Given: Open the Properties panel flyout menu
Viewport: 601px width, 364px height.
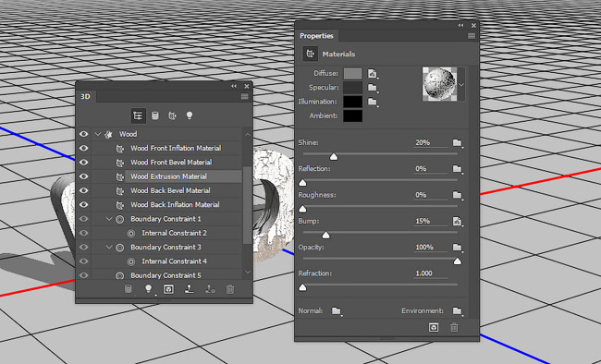Looking at the screenshot, I should [x=472, y=36].
